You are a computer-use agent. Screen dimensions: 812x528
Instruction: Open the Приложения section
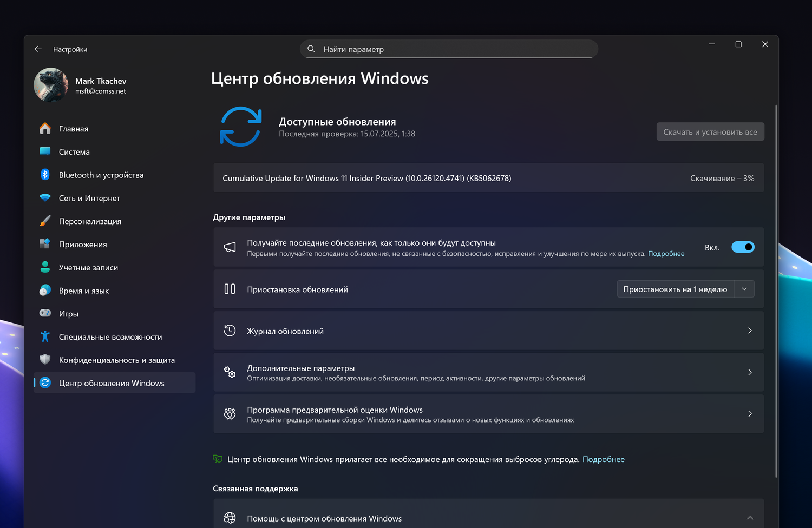pyautogui.click(x=114, y=244)
